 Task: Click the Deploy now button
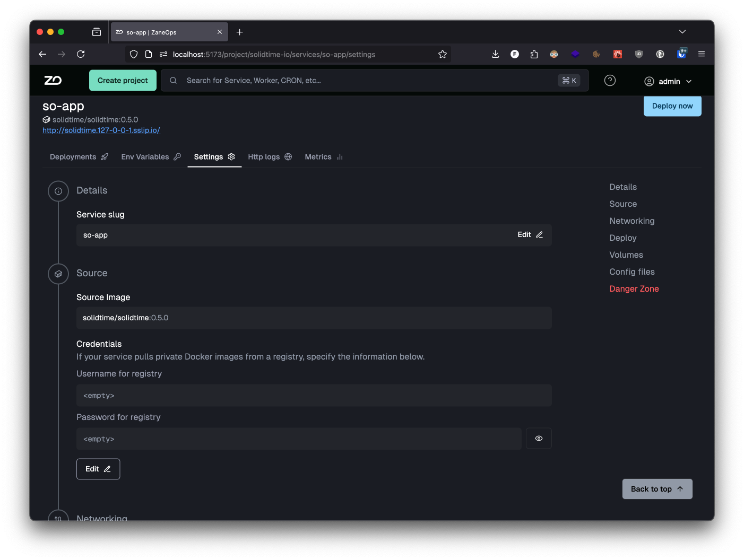[x=672, y=106]
